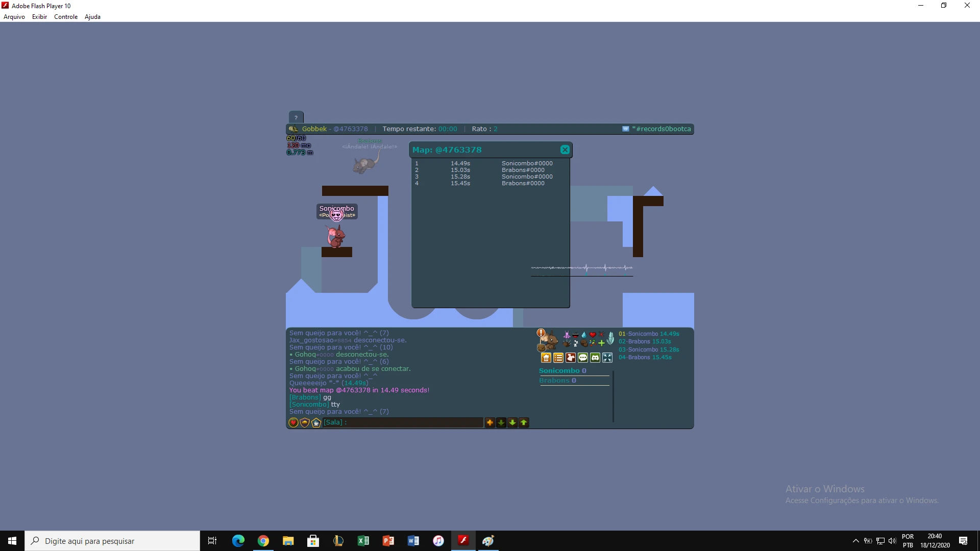The image size is (980, 551).
Task: Click the [Sonicombo] name in chat
Action: pos(309,405)
